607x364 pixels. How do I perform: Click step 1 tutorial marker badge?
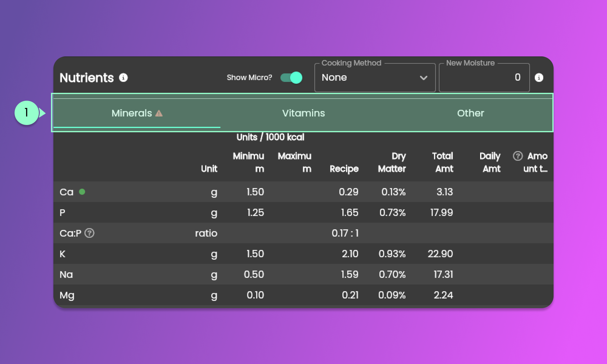pos(27,113)
